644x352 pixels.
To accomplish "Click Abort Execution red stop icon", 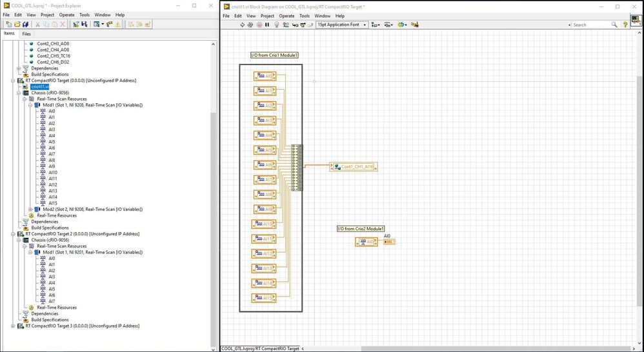I will pos(259,24).
